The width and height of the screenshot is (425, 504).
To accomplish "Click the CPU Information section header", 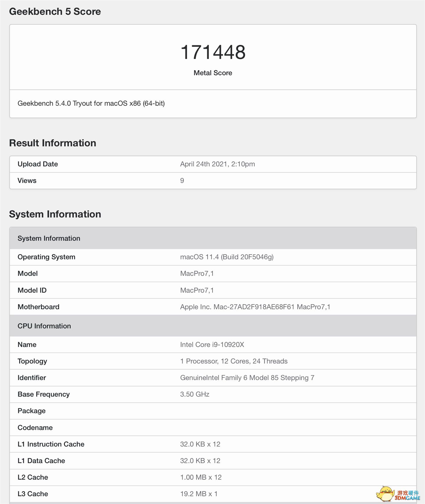I will (44, 326).
